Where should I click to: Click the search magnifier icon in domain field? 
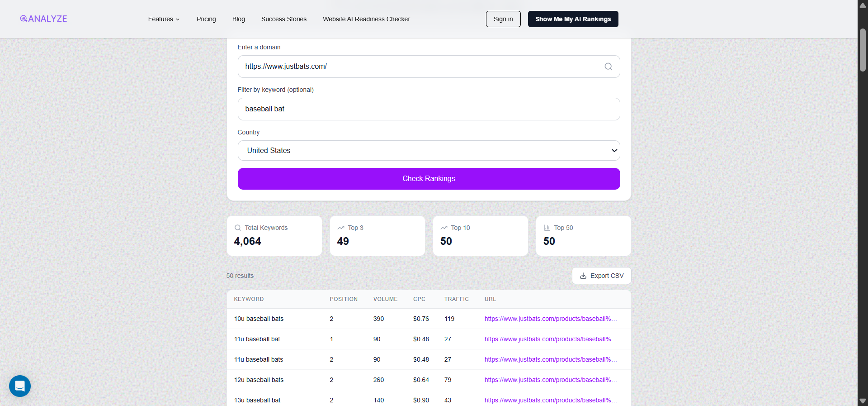pyautogui.click(x=609, y=67)
